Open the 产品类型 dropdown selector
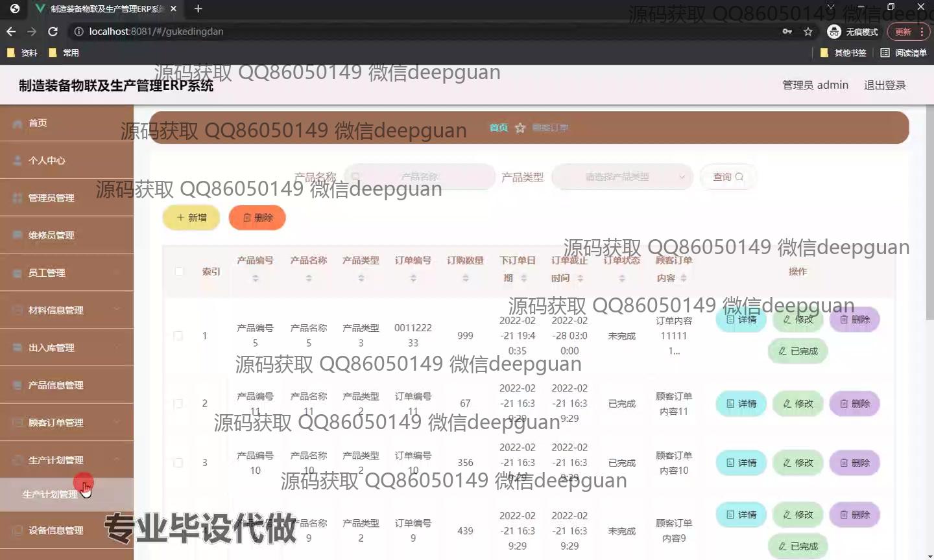Image resolution: width=934 pixels, height=560 pixels. coord(621,177)
